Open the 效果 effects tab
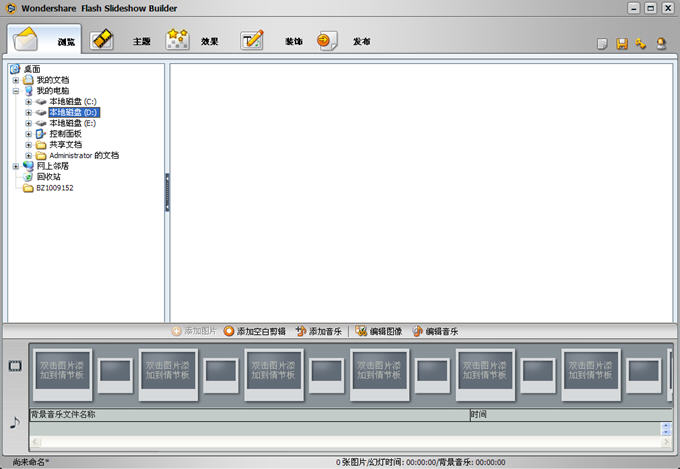 pyautogui.click(x=192, y=41)
